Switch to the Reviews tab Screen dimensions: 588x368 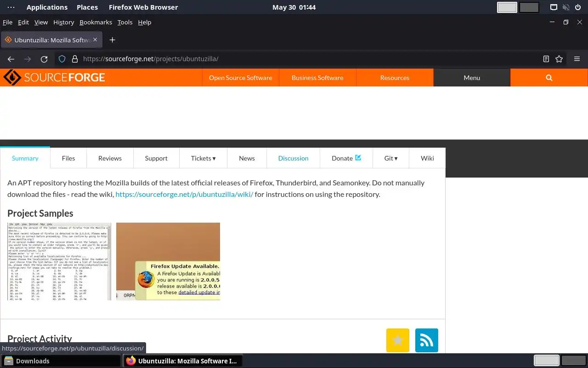tap(110, 158)
